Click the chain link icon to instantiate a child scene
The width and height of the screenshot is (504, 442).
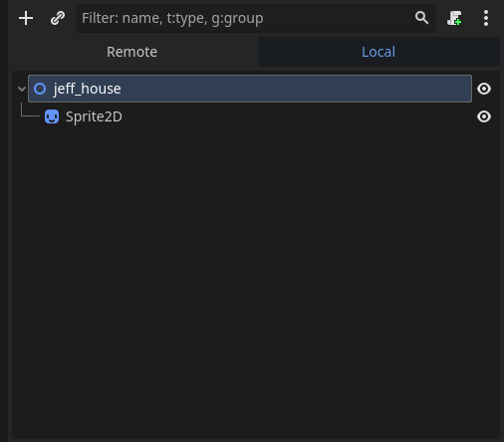[x=58, y=18]
